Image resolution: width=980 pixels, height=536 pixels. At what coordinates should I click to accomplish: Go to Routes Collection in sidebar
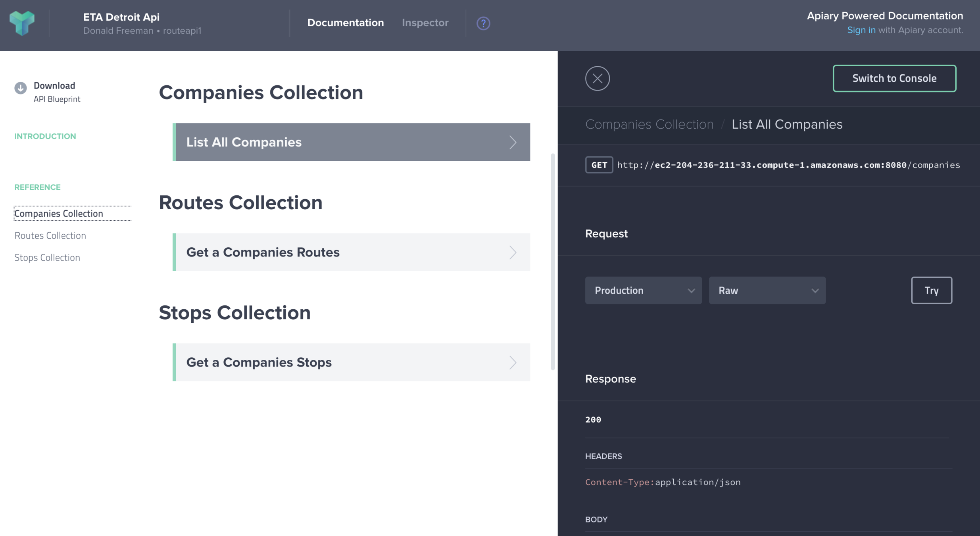click(x=50, y=235)
